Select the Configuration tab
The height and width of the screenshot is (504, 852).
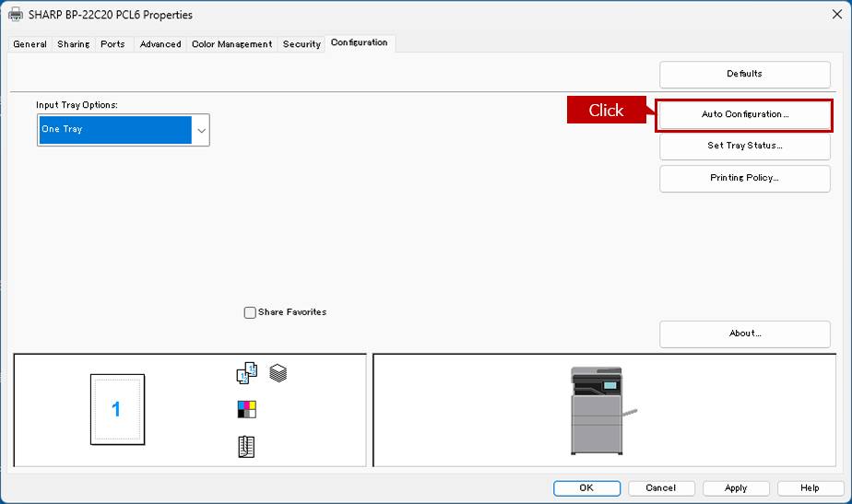point(360,43)
